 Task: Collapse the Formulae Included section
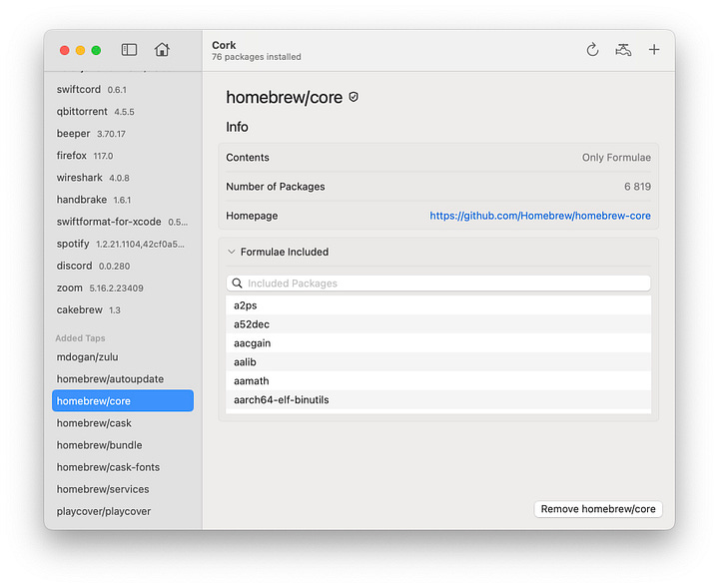tap(232, 252)
